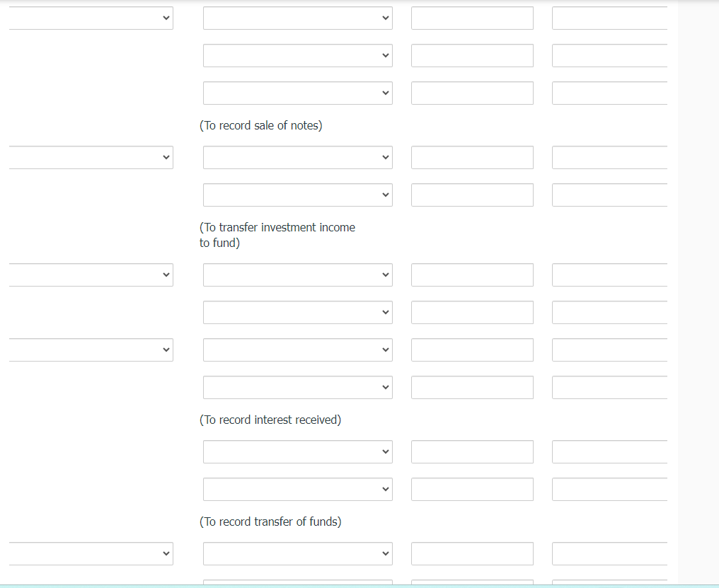Click first amount box in second row from top
The image size is (719, 588).
tap(472, 55)
